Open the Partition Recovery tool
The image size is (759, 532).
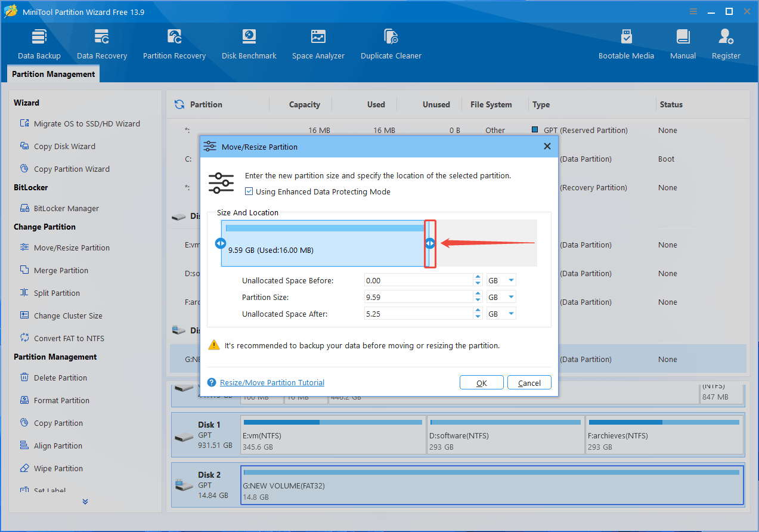click(174, 44)
